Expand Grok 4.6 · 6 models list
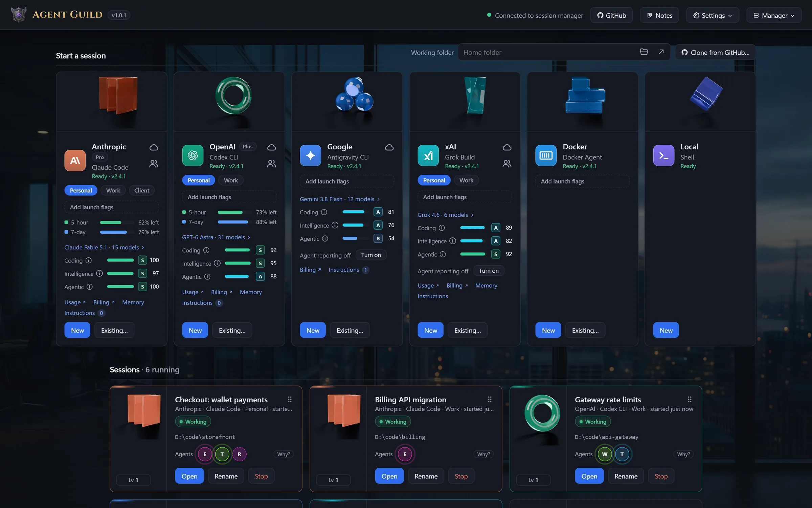The width and height of the screenshot is (812, 508). [446, 215]
